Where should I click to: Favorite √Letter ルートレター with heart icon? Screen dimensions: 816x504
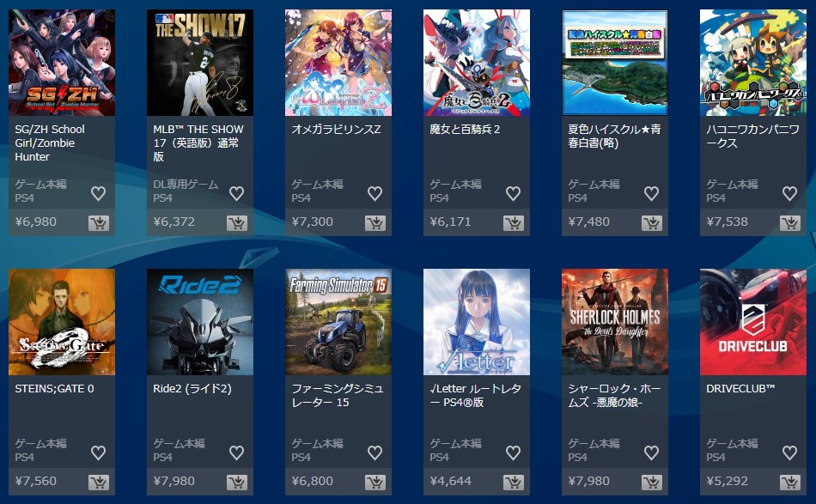tap(513, 452)
